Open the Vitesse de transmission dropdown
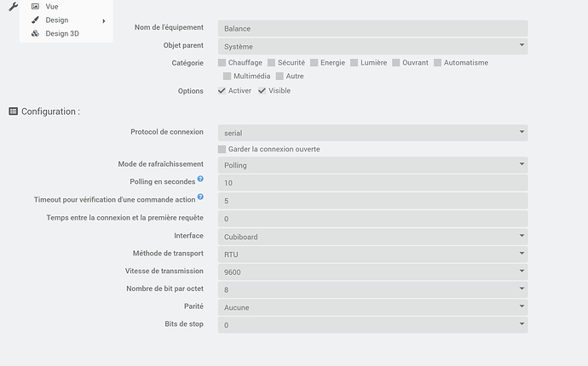The image size is (588, 366). [x=372, y=272]
